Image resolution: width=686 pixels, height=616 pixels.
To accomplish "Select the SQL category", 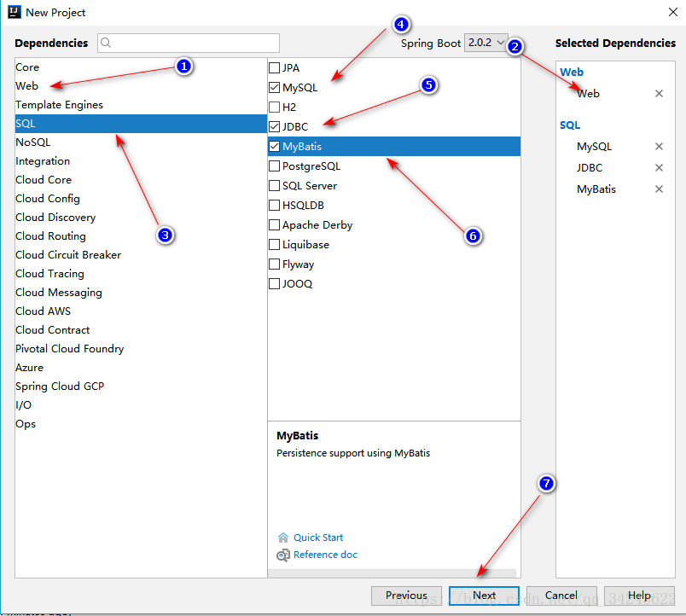I will (141, 124).
